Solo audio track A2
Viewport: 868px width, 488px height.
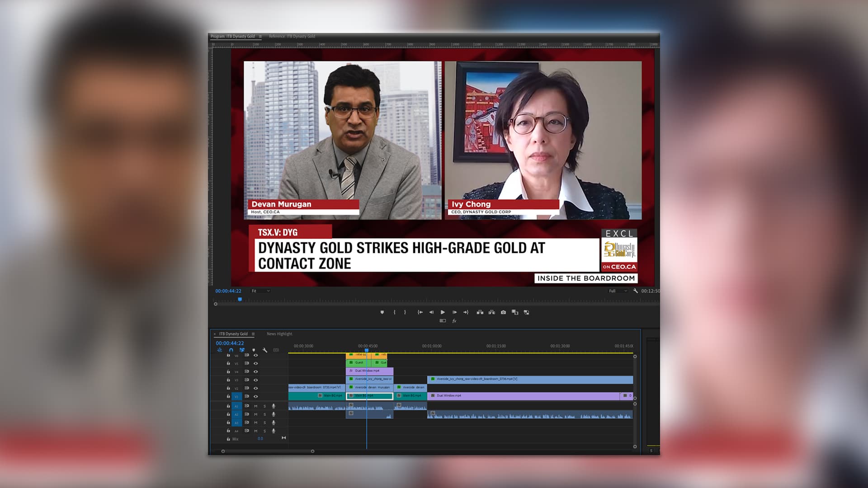point(265,414)
